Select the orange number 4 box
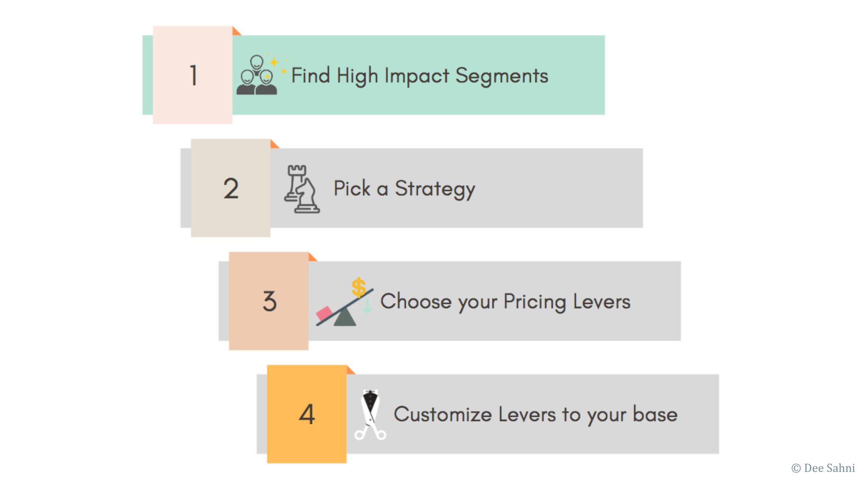Image resolution: width=868 pixels, height=487 pixels. tap(307, 414)
